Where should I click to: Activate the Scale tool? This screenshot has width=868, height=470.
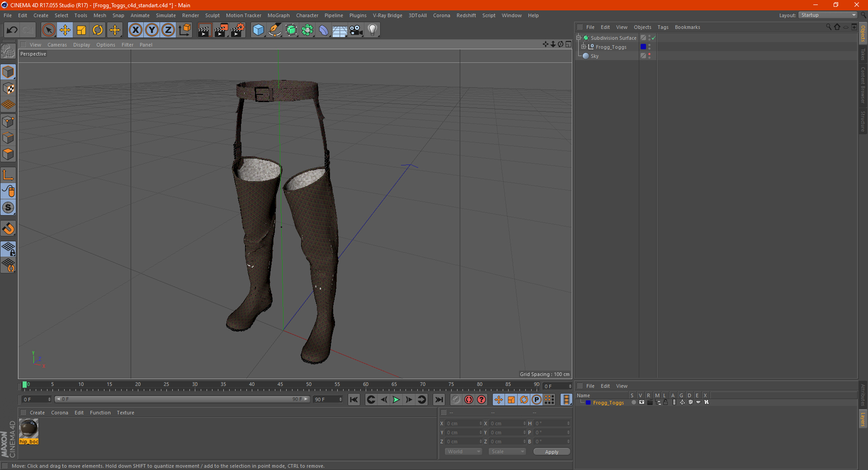81,30
